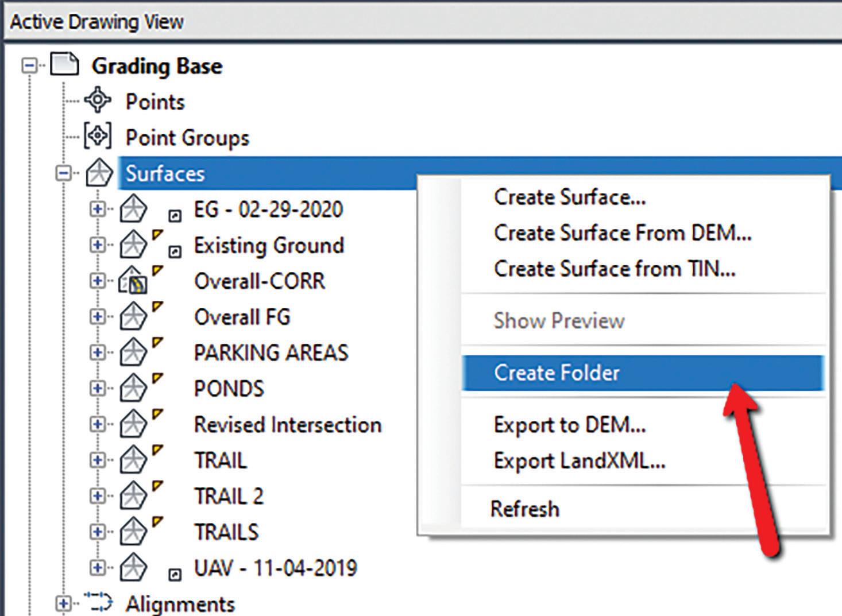Select the Surfaces collection label
The width and height of the screenshot is (842, 616).
tap(165, 173)
